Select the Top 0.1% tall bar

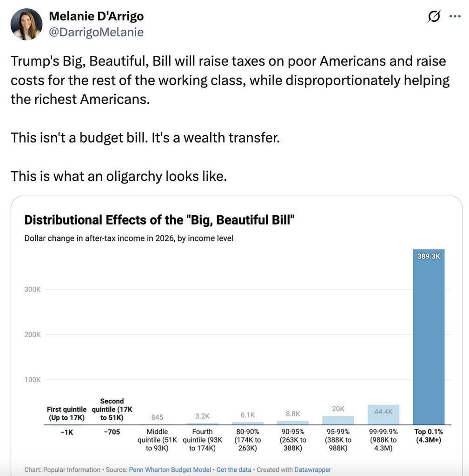tap(429, 337)
